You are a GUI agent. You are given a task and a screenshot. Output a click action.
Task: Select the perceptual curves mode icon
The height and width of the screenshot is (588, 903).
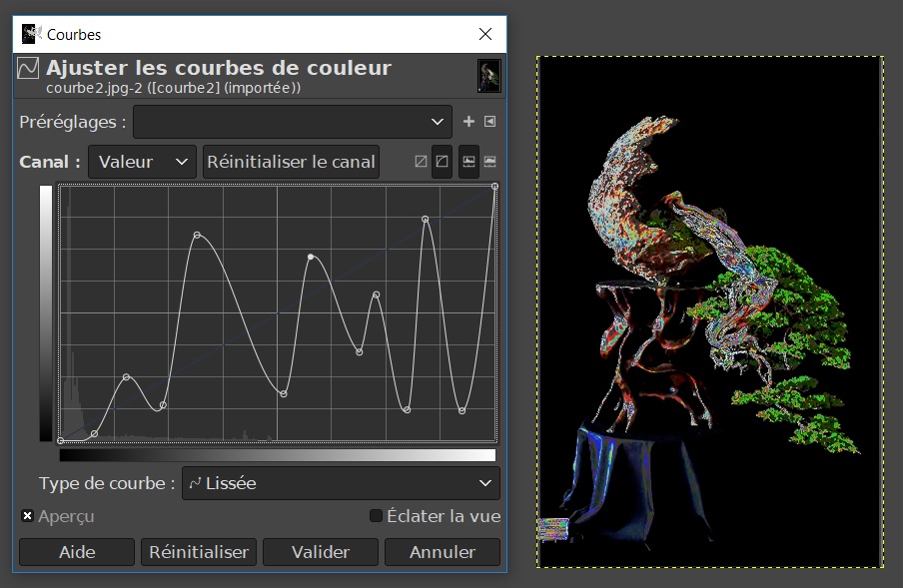[x=442, y=162]
